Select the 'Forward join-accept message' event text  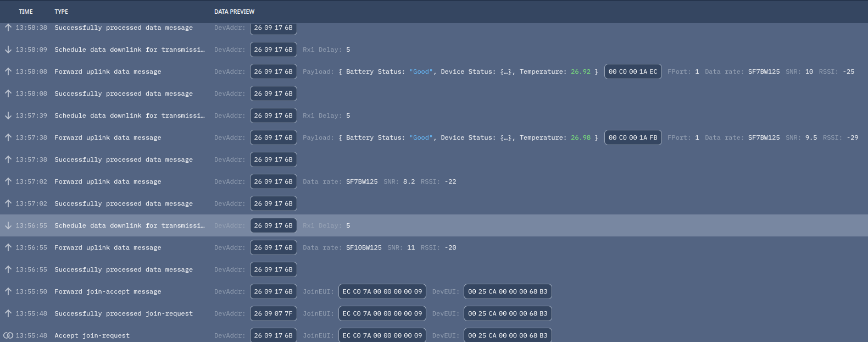tap(108, 291)
